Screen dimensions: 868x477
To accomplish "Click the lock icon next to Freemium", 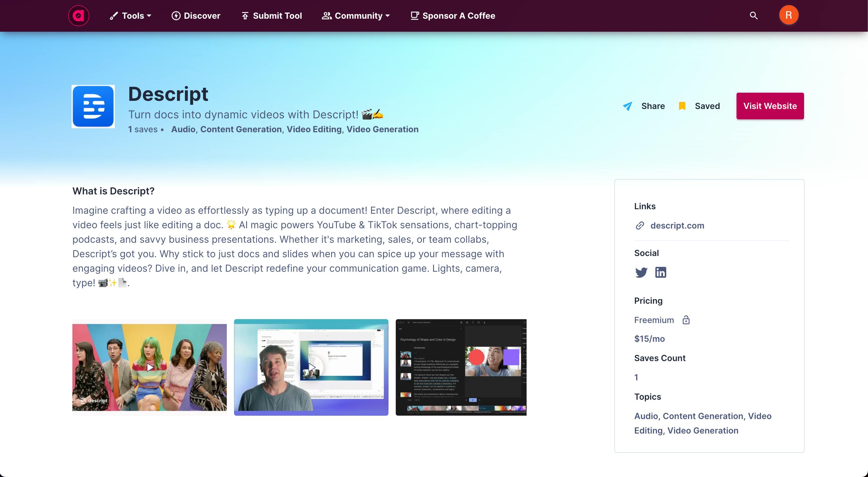I will 686,320.
